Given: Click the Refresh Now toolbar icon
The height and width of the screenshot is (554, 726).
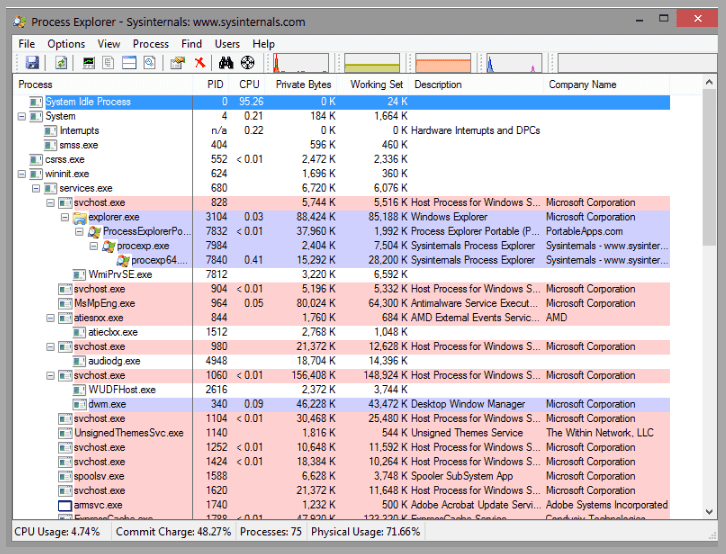Looking at the screenshot, I should click(x=61, y=63).
